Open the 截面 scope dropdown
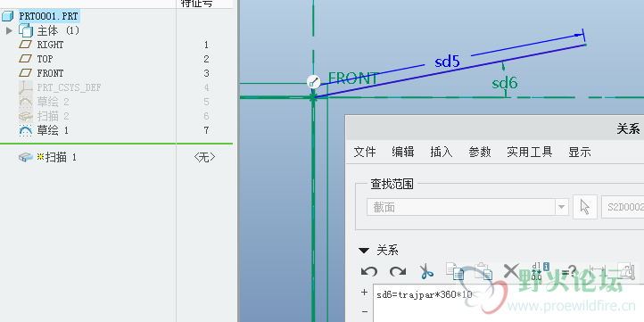 coord(561,208)
